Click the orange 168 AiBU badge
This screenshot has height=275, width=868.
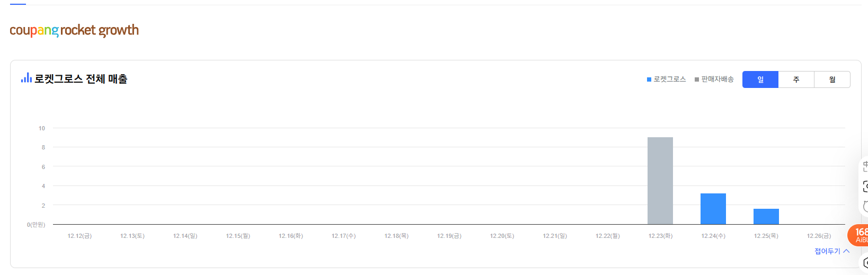pyautogui.click(x=860, y=235)
